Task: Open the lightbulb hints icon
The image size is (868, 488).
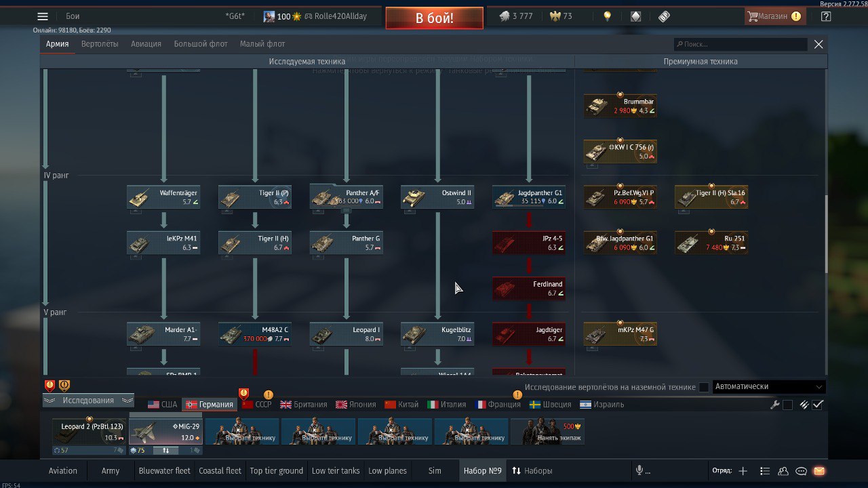Action: pos(608,16)
